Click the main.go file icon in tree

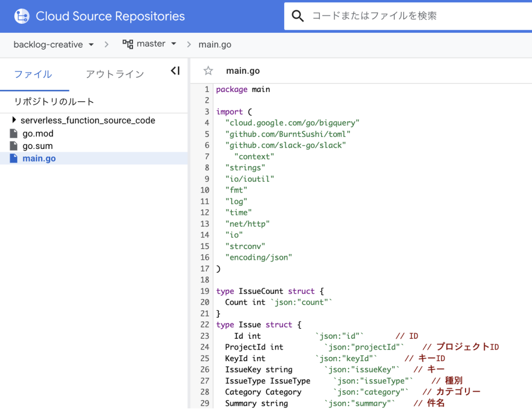tap(14, 158)
